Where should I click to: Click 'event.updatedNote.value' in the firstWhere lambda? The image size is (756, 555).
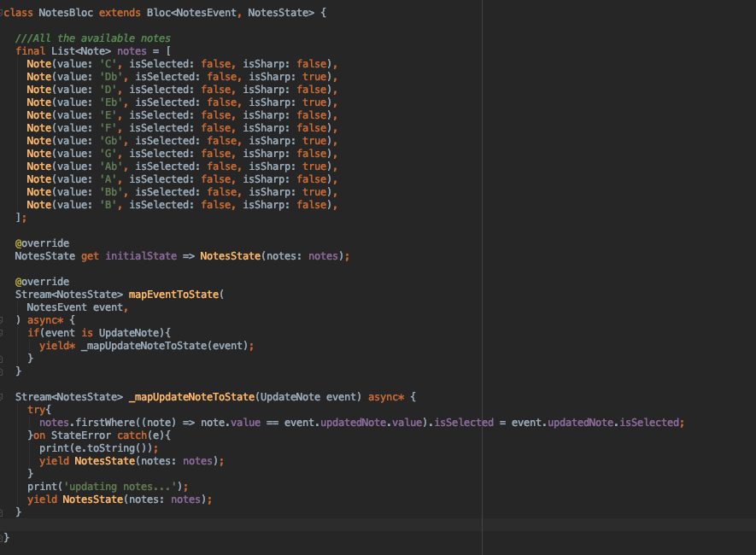tap(353, 423)
